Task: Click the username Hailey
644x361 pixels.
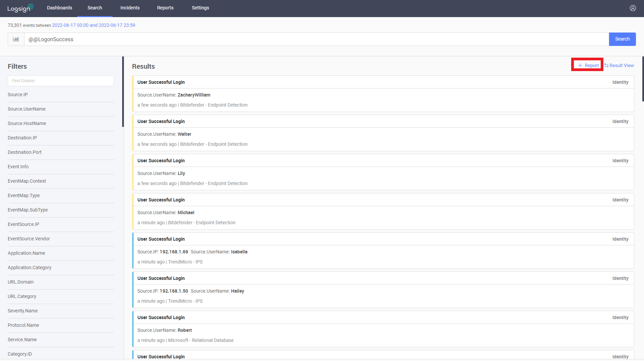Action: (x=238, y=291)
